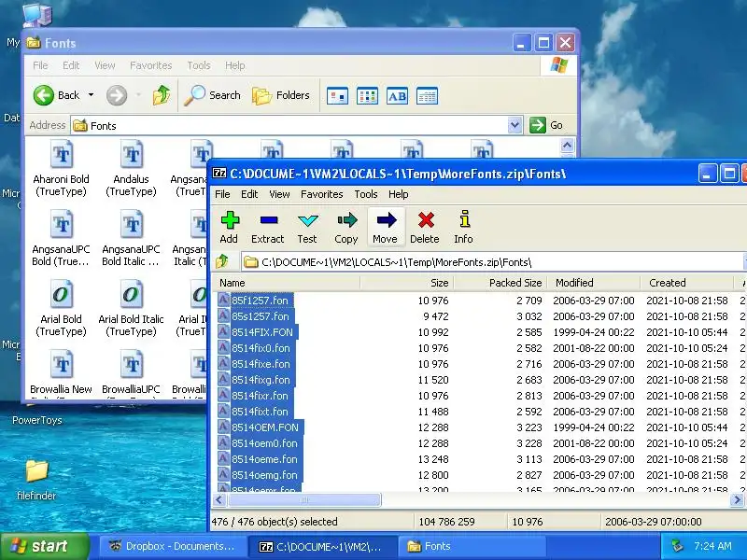Open Info for selected files in 7-Zip
Screen dimensions: 747x560
click(464, 227)
